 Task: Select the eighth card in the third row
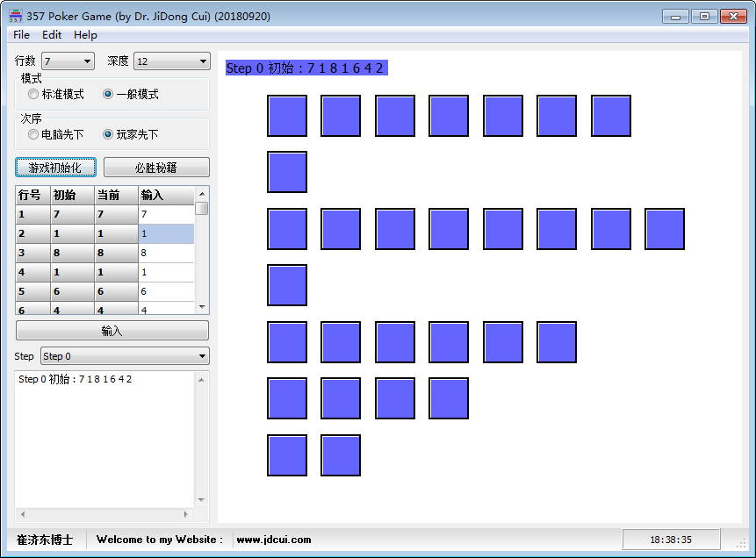click(x=665, y=229)
